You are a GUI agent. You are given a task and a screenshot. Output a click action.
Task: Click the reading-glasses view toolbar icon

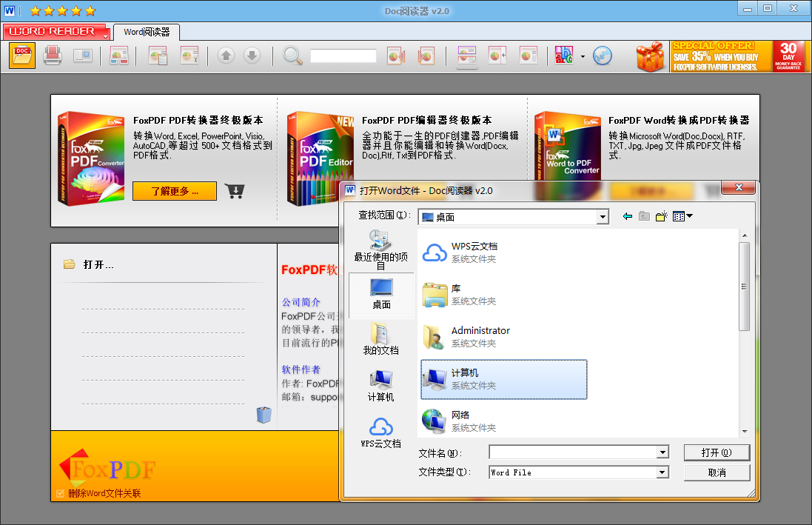[119, 56]
